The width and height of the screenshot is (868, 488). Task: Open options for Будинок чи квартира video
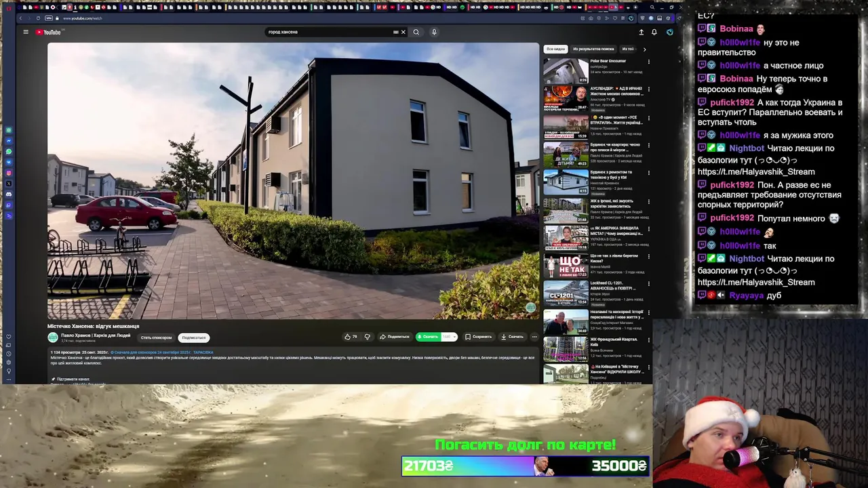(x=648, y=145)
